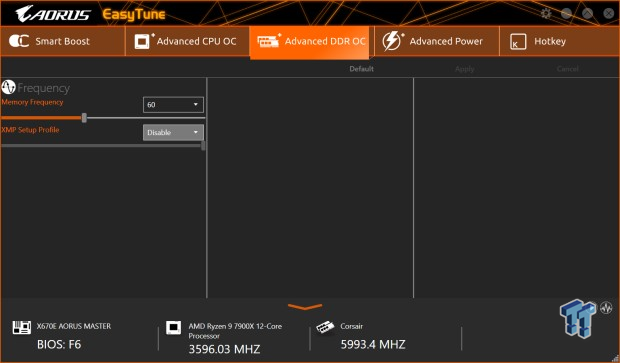Image resolution: width=620 pixels, height=363 pixels.
Task: Open hardware monitor waveform icon
Action: click(x=606, y=307)
